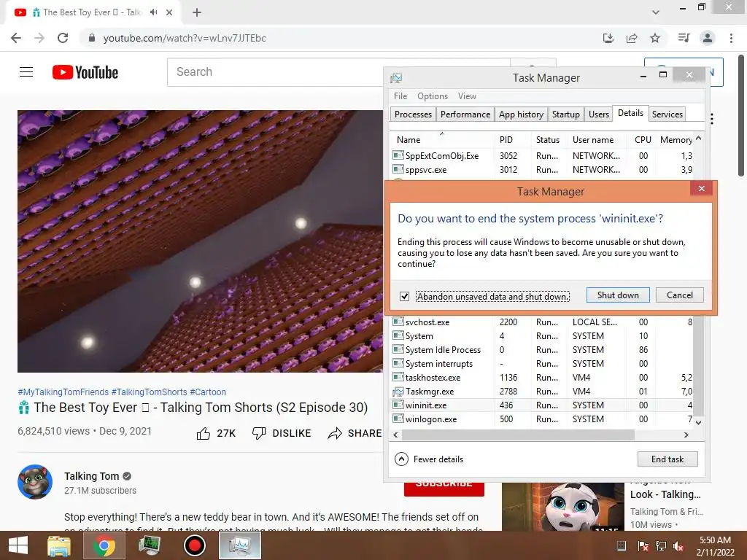Bookmark this page with the star icon
The width and height of the screenshot is (747, 560).
pos(655,38)
